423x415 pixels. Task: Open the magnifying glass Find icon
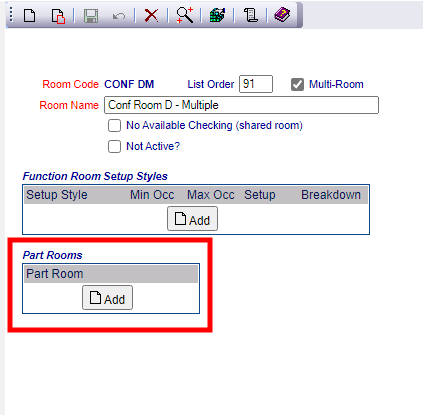(x=185, y=15)
